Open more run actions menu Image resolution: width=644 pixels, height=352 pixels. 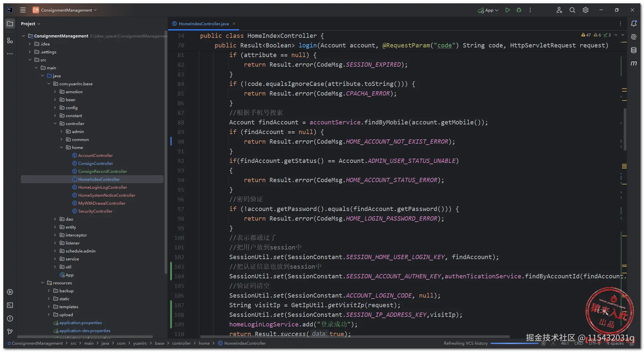(x=530, y=10)
